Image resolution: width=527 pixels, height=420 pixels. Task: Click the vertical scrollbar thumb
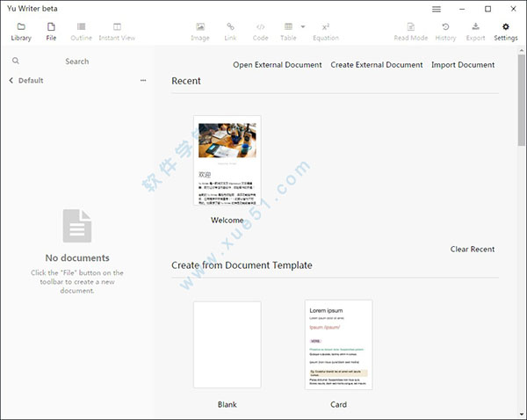point(521,100)
